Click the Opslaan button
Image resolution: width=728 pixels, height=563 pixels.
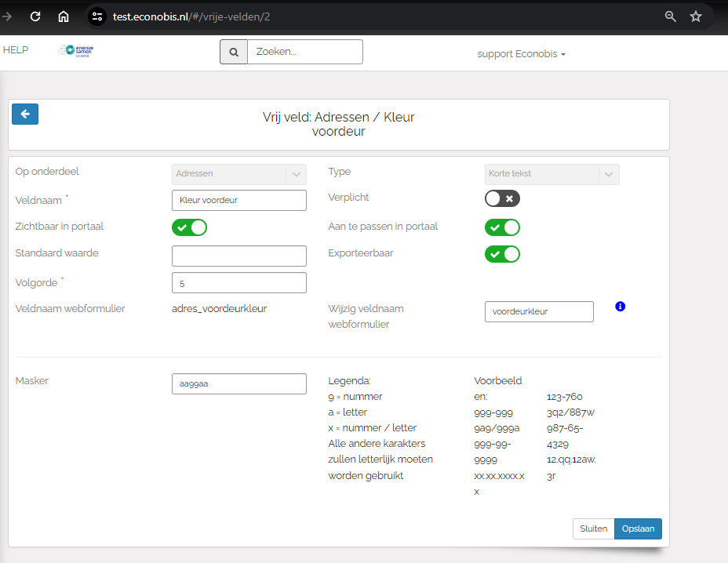coord(638,528)
